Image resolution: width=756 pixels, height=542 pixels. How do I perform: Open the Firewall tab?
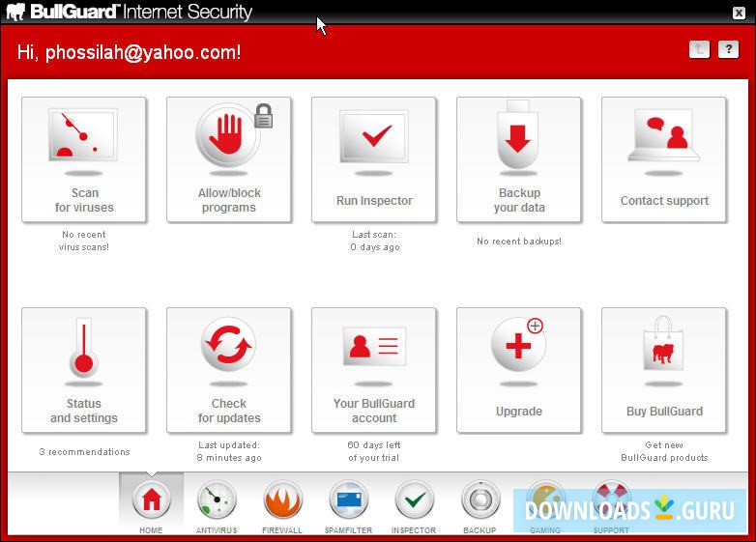pos(282,507)
